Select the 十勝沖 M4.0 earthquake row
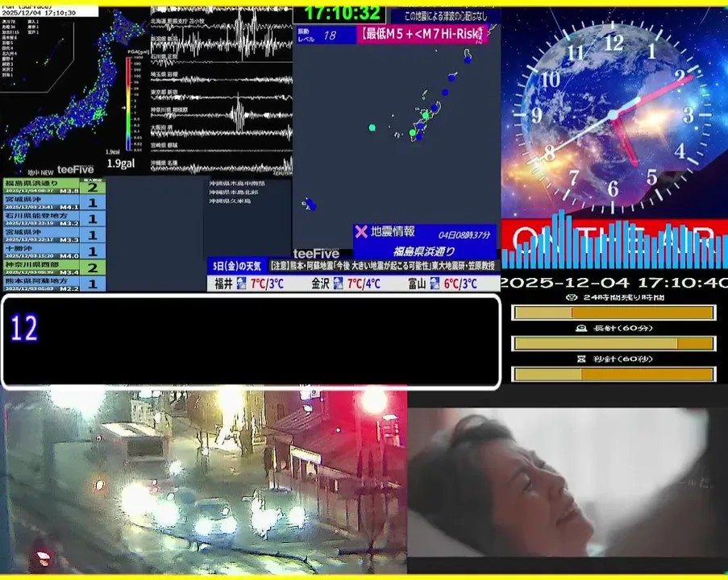This screenshot has width=728, height=580. tap(54, 251)
